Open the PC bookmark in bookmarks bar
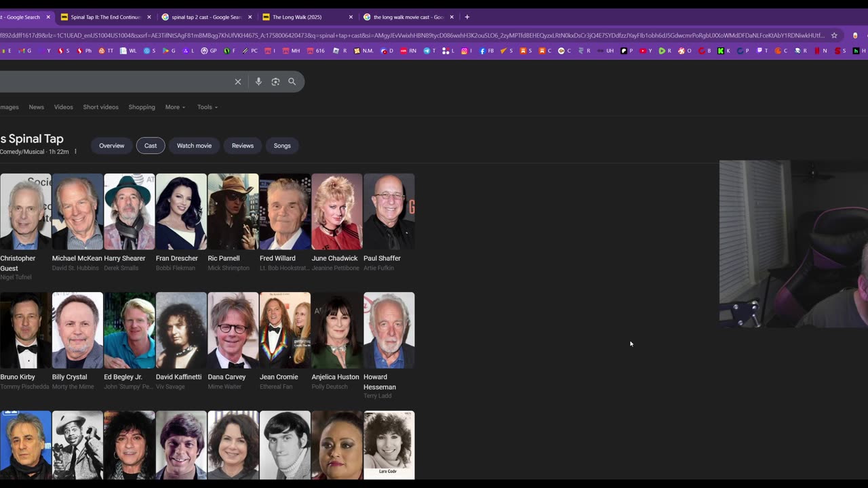The height and width of the screenshot is (488, 868). pos(250,51)
